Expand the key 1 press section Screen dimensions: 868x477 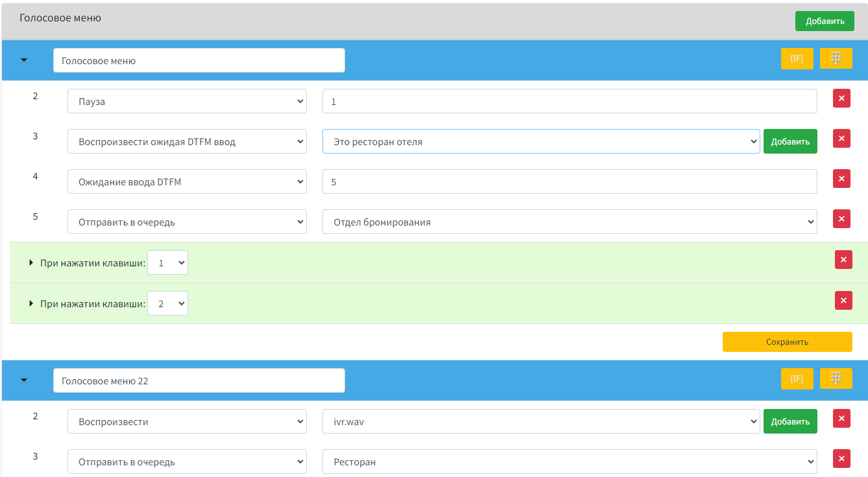coord(31,262)
